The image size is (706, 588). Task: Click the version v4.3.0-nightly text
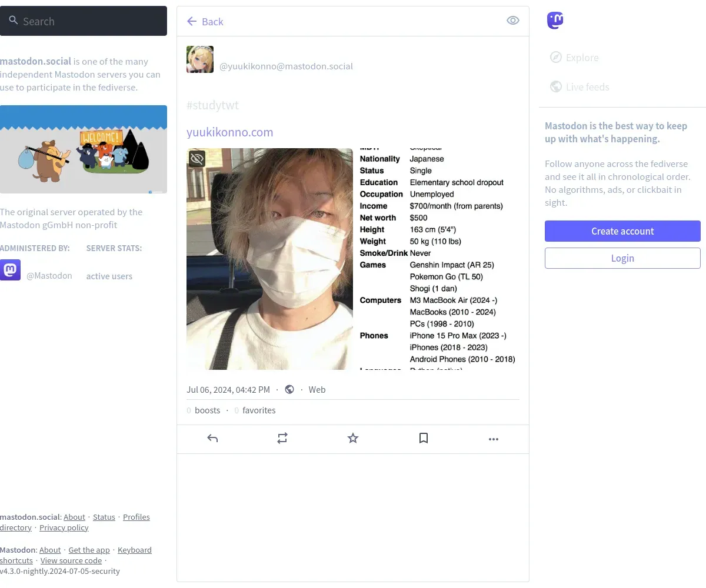pyautogui.click(x=60, y=571)
